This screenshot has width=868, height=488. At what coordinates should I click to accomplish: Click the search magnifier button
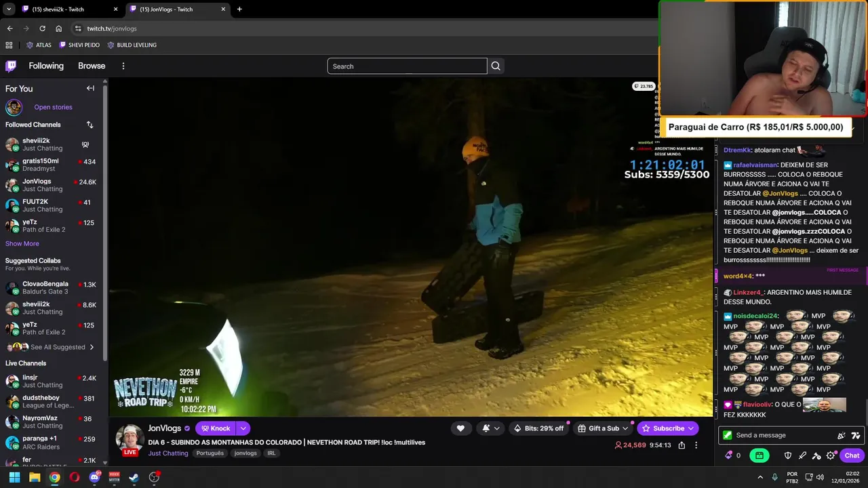(x=496, y=66)
